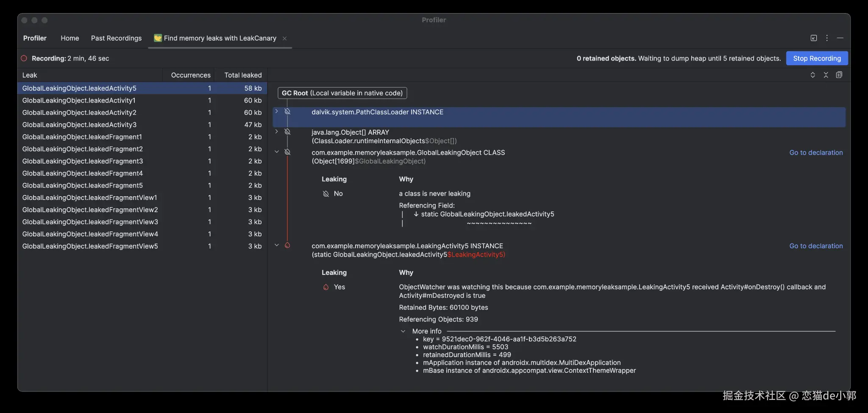The height and width of the screenshot is (413, 868).
Task: Click the copy trace icon in trace panel
Action: coord(839,75)
